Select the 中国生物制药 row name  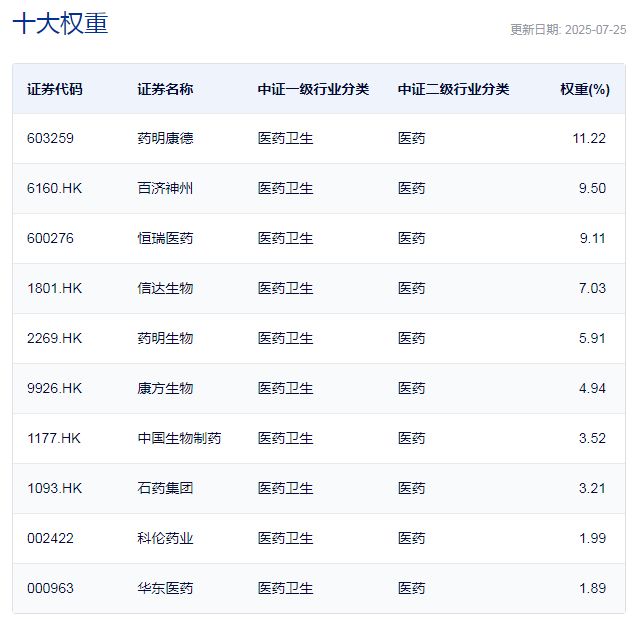pos(179,438)
